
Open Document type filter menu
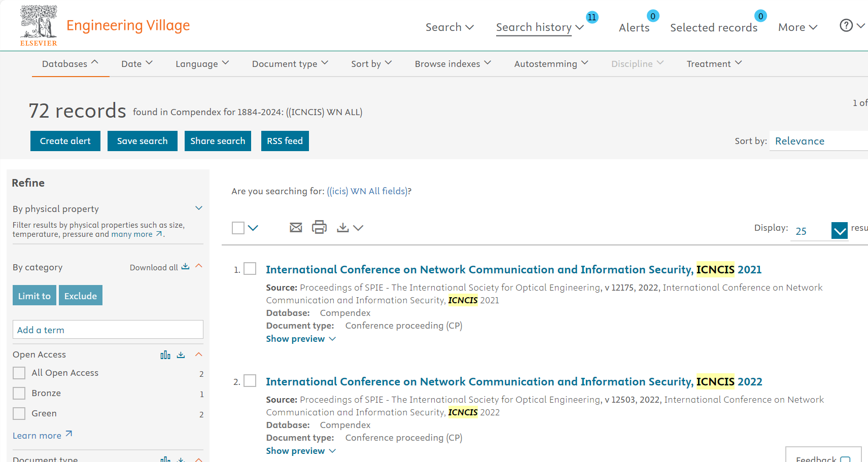tap(290, 64)
